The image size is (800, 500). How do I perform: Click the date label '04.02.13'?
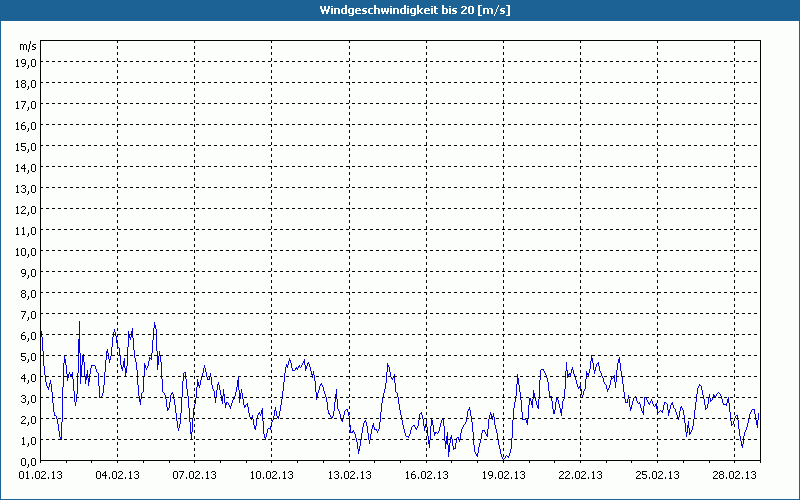[117, 475]
